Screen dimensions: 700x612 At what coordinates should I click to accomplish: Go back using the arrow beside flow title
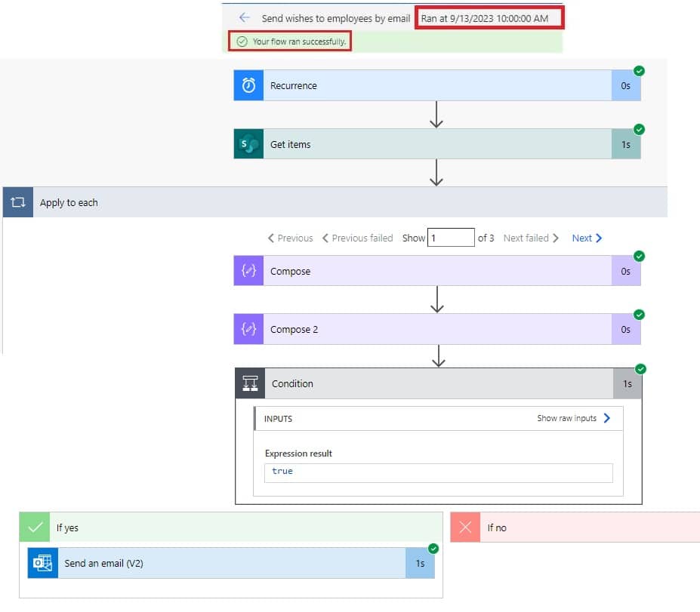244,18
